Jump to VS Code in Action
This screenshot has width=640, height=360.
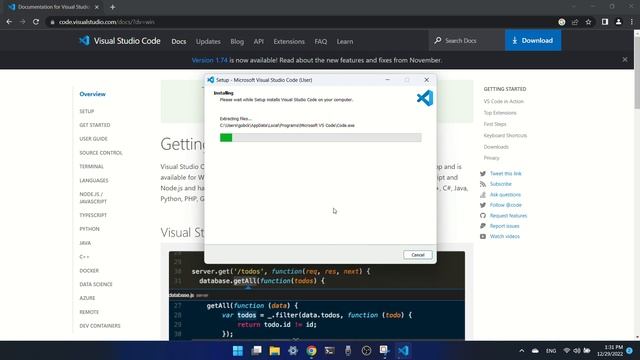(x=504, y=101)
